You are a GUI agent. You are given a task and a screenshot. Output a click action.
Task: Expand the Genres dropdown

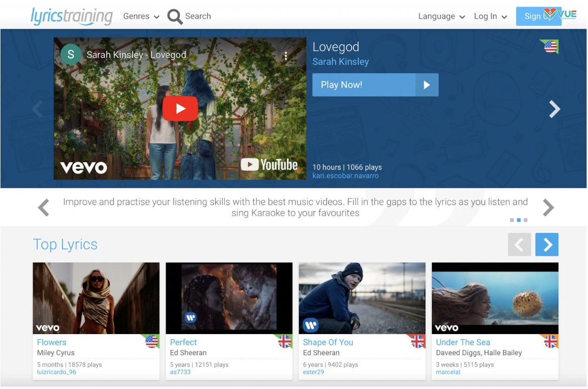141,16
